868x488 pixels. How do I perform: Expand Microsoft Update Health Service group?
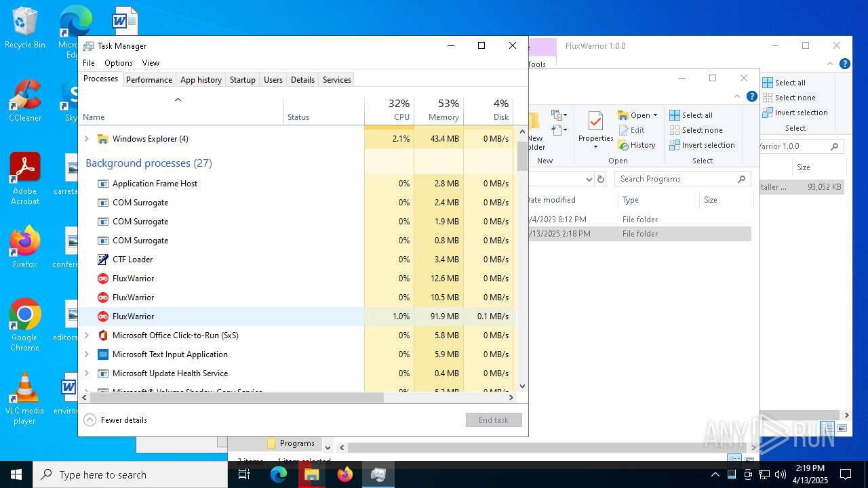(x=86, y=373)
